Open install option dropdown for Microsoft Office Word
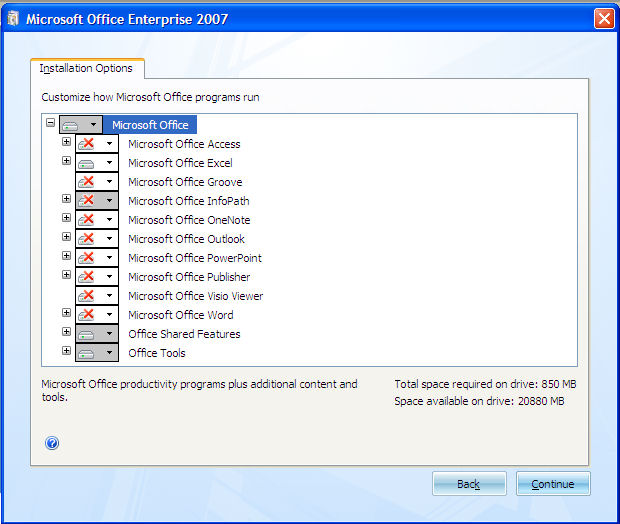Screen dimensions: 620x524 coord(97,314)
